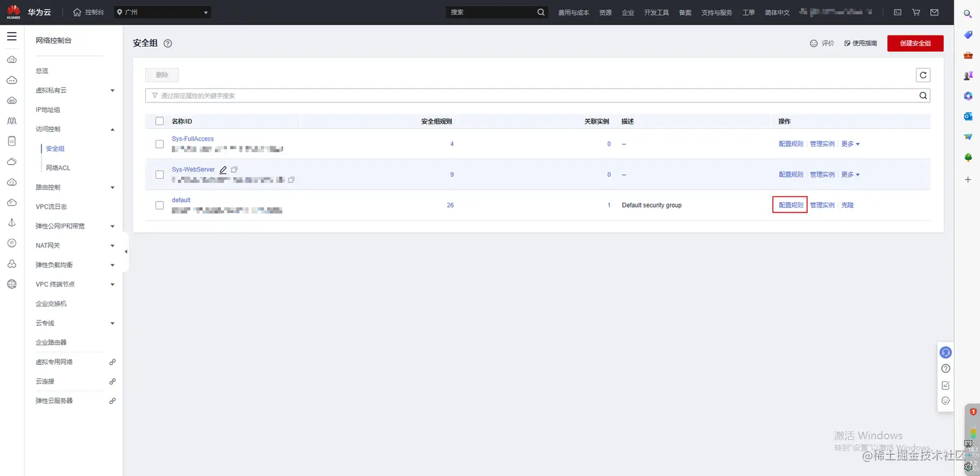The height and width of the screenshot is (476, 980).
Task: Open 网络ACL in the sidebar
Action: click(x=58, y=168)
